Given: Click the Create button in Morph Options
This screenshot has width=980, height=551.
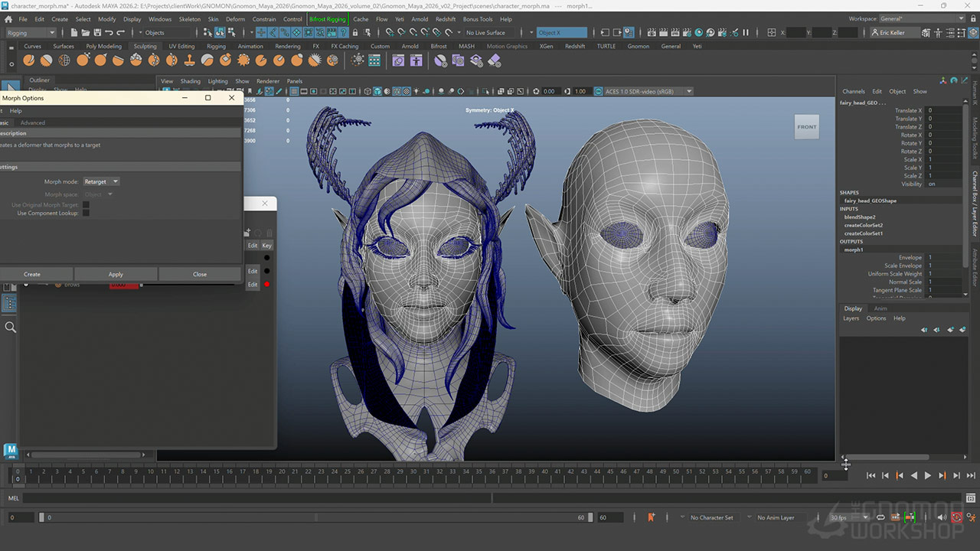Looking at the screenshot, I should click(32, 274).
